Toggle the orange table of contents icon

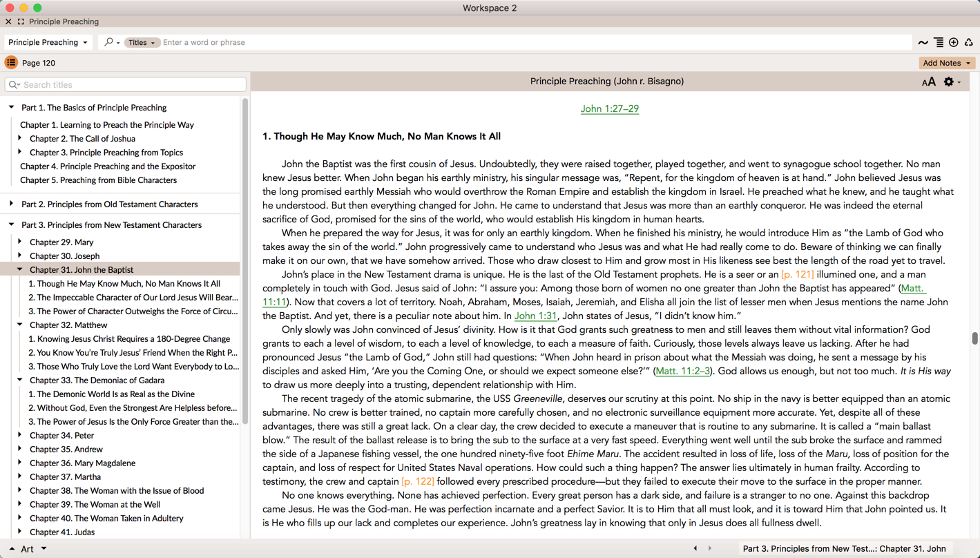pyautogui.click(x=11, y=63)
